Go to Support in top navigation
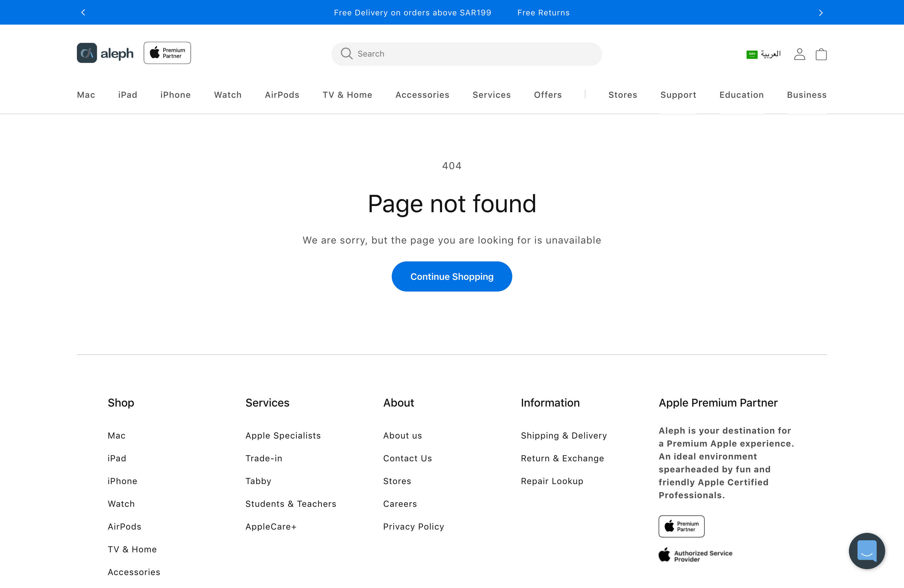The height and width of the screenshot is (588, 904). [x=678, y=95]
